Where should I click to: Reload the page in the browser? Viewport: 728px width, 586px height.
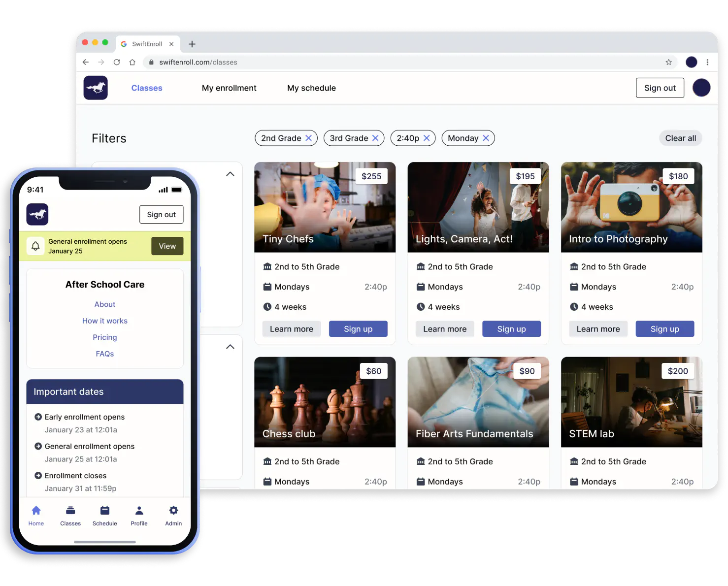[117, 62]
